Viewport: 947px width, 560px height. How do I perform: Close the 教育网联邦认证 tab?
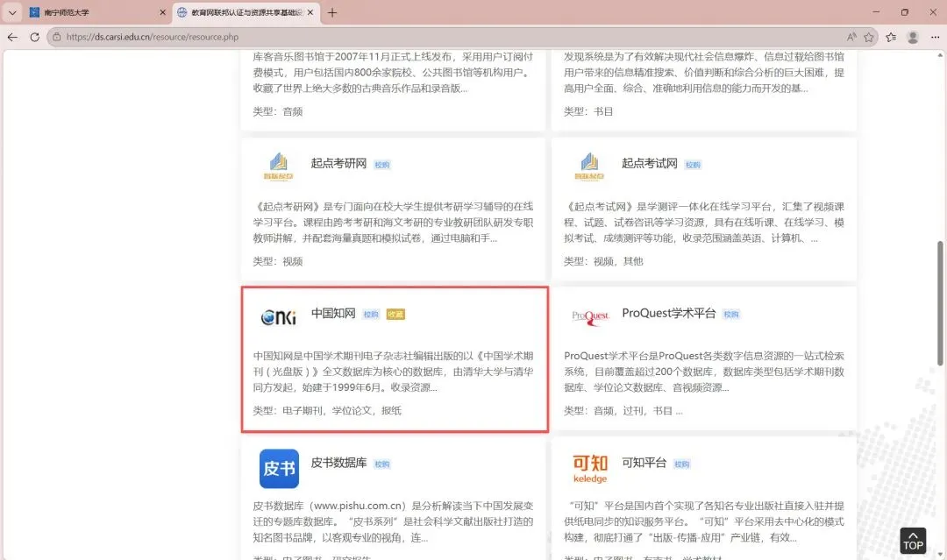click(x=310, y=12)
